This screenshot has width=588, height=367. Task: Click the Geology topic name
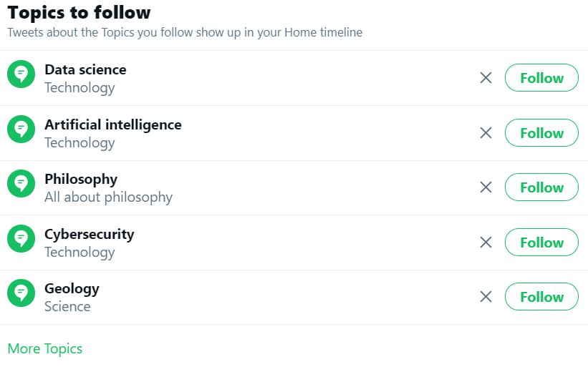point(72,288)
